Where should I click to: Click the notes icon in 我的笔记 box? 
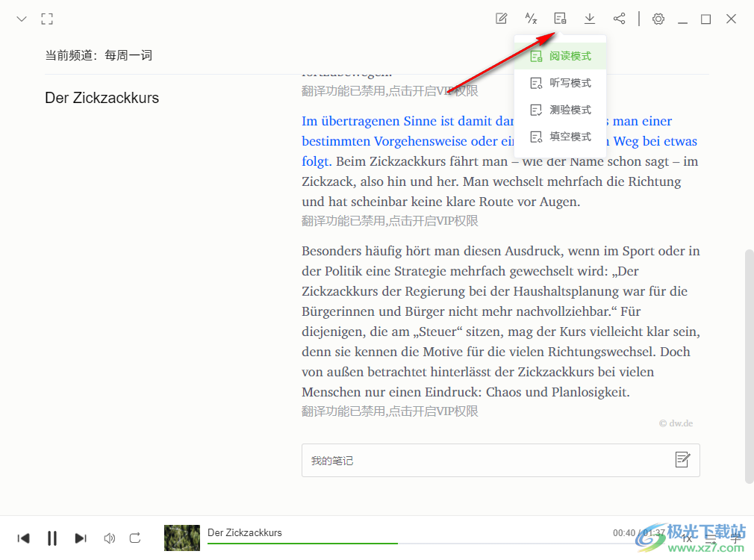(x=682, y=460)
